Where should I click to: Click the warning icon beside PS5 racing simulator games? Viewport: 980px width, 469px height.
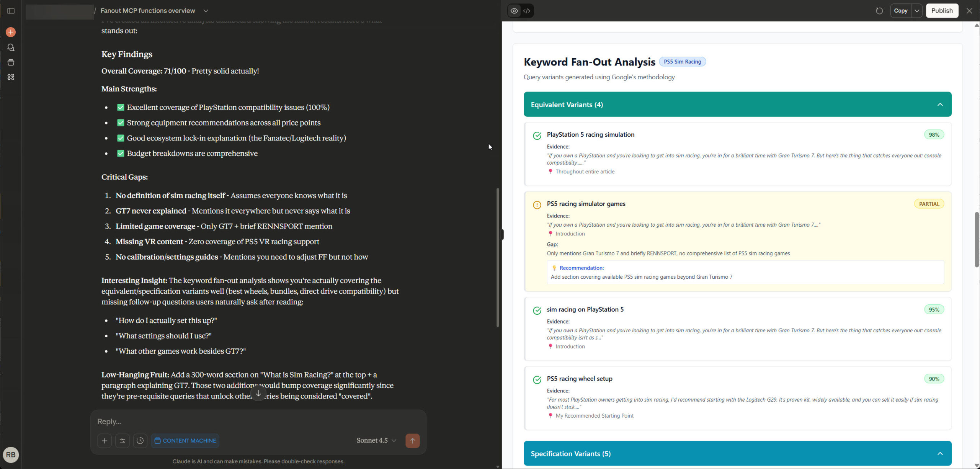point(537,205)
